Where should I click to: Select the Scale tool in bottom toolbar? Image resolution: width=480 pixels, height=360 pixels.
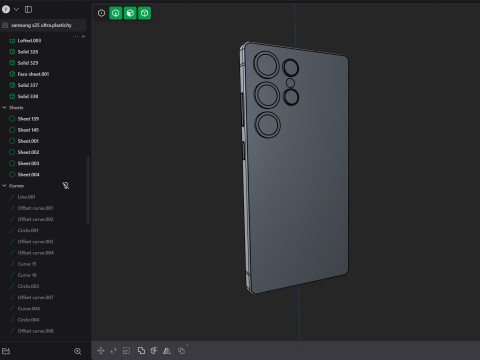tap(127, 351)
